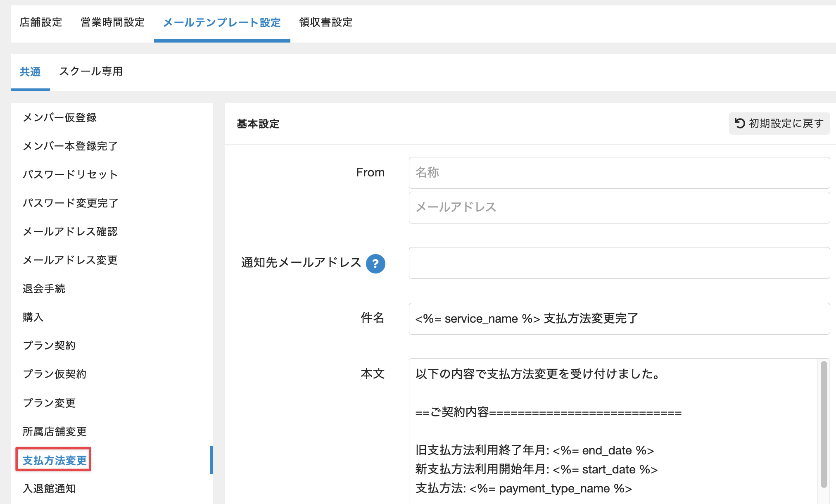Open the 店舗設定 tab
The height and width of the screenshot is (504, 836).
41,22
